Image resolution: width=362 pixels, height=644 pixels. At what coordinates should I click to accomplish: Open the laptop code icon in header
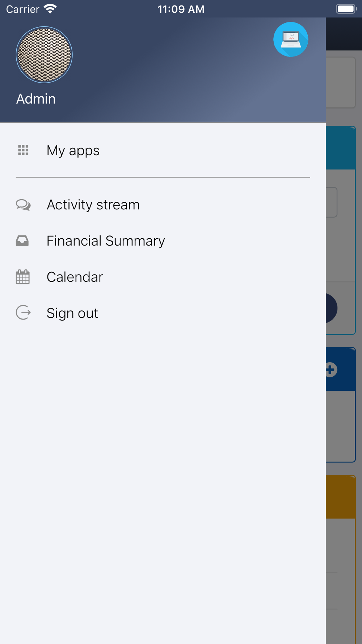click(291, 39)
